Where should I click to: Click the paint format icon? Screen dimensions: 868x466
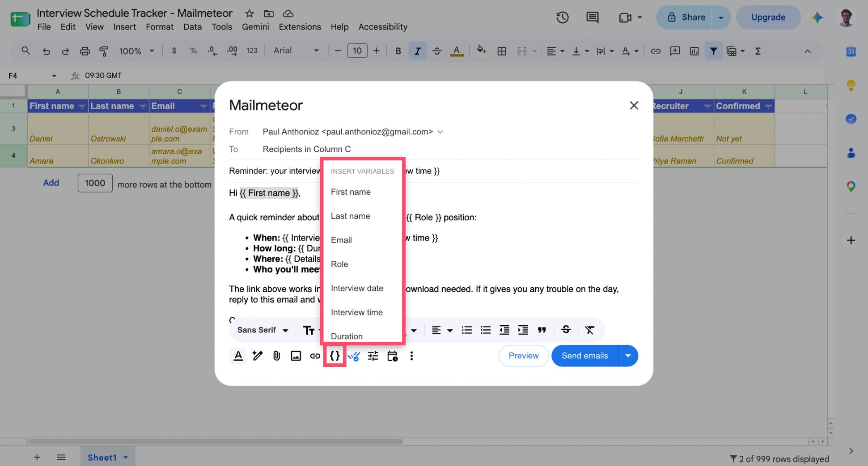click(104, 51)
